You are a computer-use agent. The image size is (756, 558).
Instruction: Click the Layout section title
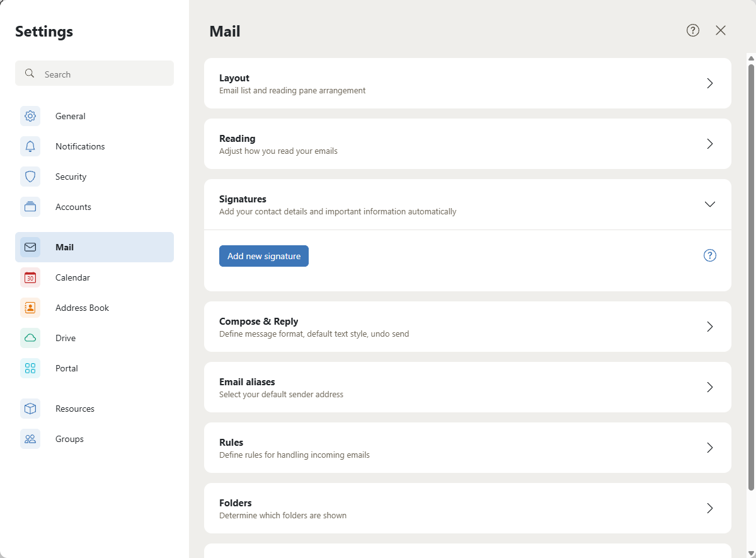pos(234,78)
